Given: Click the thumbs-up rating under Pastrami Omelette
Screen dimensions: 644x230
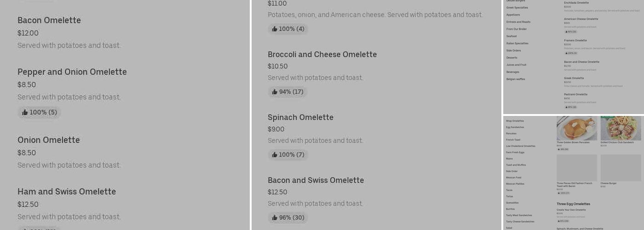Looking at the screenshot, I should pos(570,107).
